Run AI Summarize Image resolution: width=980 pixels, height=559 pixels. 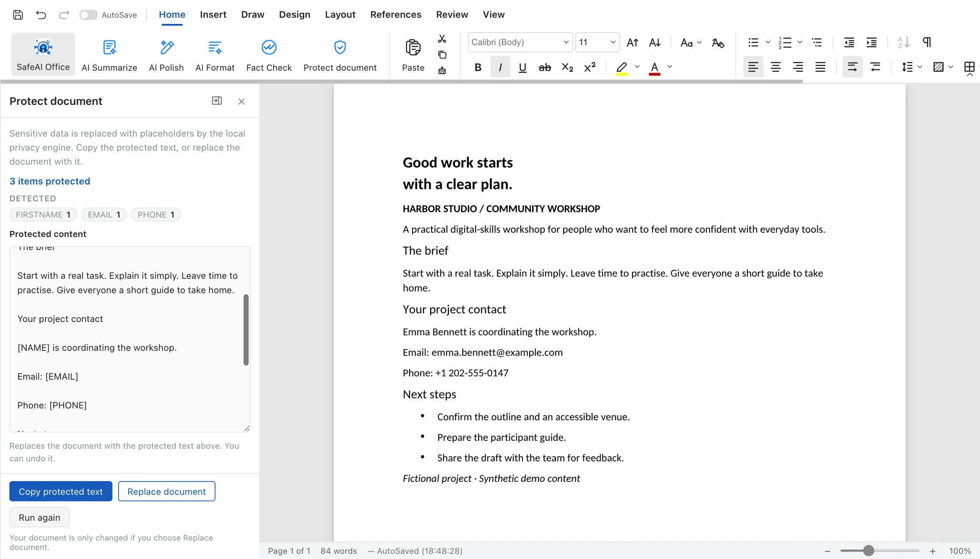point(109,55)
